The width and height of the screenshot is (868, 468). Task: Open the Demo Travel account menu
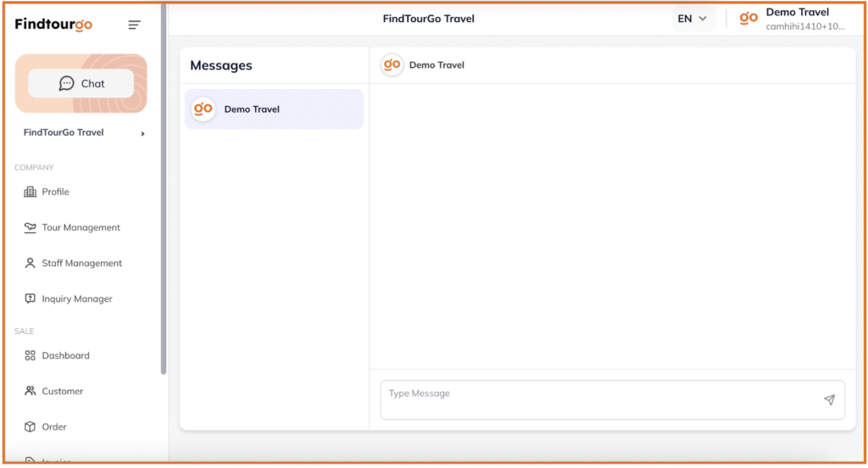[792, 19]
